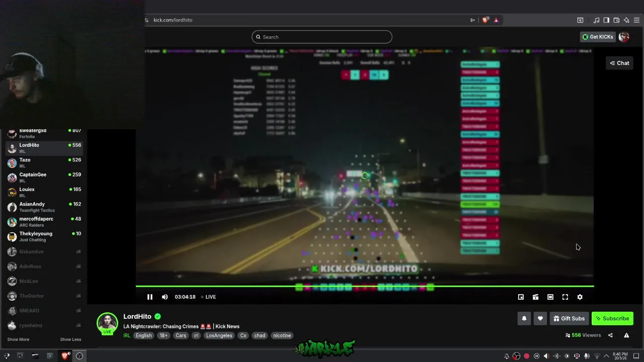Image resolution: width=644 pixels, height=362 pixels.
Task: Select the Cars tag
Action: 181,335
